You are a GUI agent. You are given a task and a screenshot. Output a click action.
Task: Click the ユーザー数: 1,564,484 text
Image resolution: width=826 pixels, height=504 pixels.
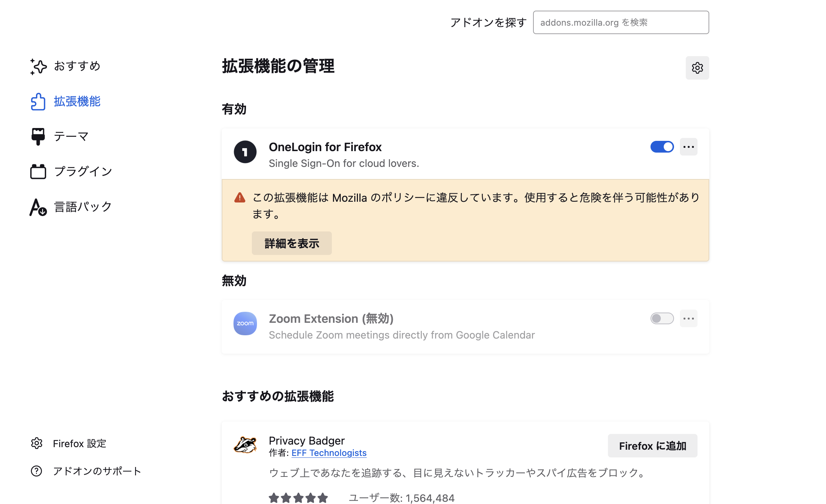(401, 498)
